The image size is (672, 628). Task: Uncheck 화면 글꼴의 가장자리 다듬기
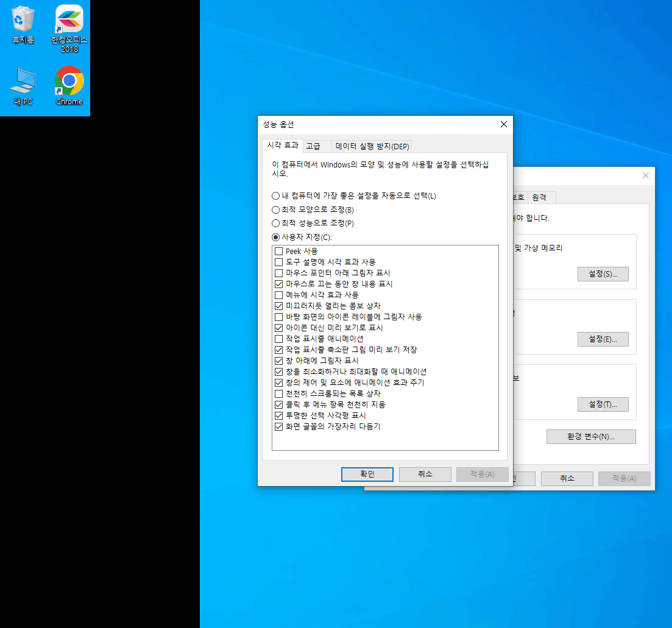pos(278,426)
